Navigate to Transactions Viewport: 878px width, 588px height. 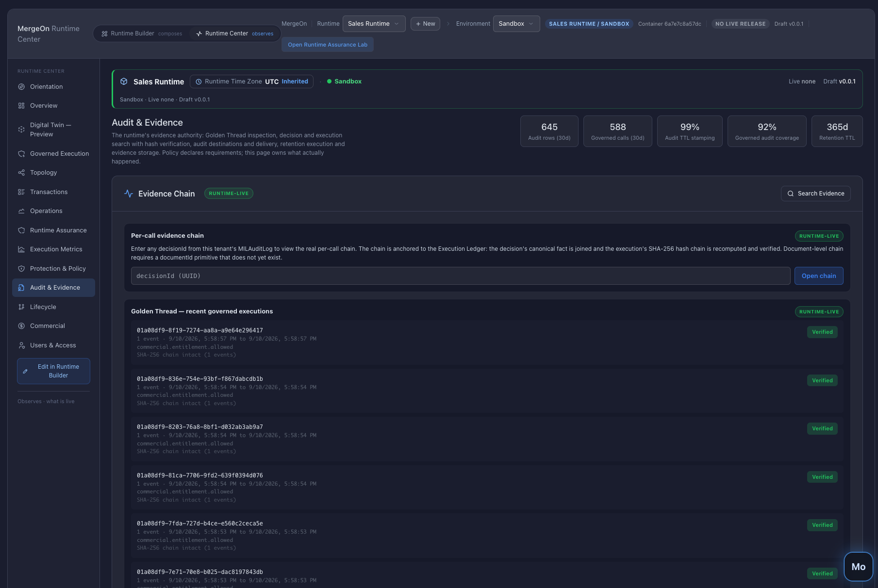point(53,192)
